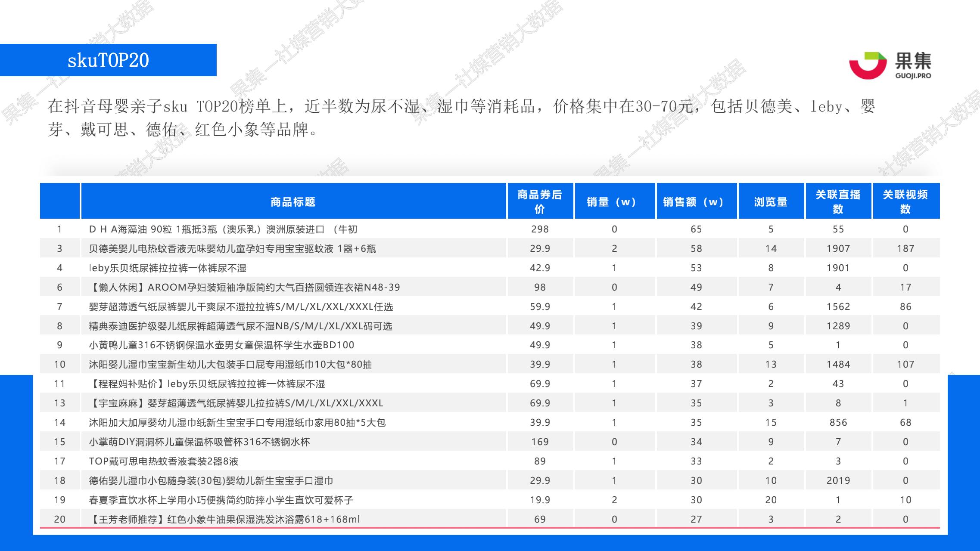The width and height of the screenshot is (980, 551).
Task: Click live count 1484 in row 10
Action: point(838,365)
